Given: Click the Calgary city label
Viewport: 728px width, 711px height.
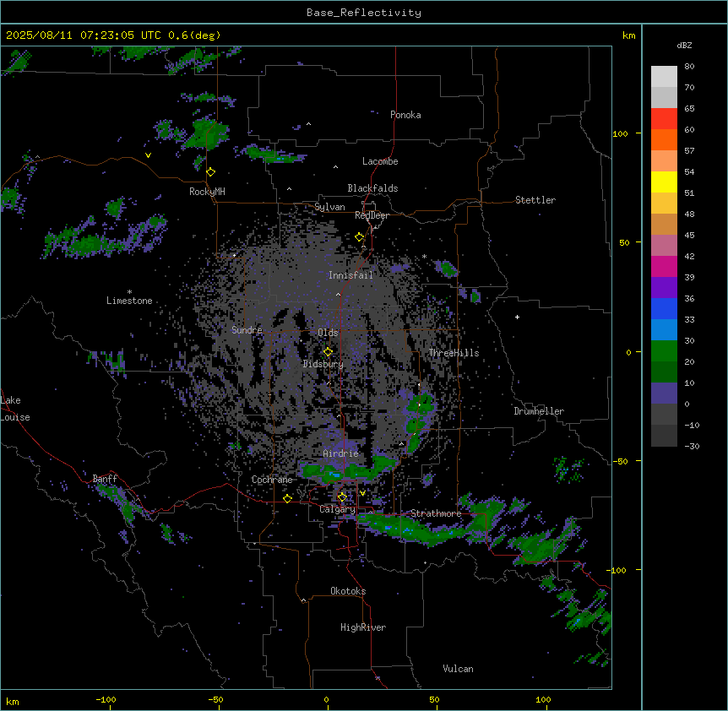Looking at the screenshot, I should tap(338, 509).
